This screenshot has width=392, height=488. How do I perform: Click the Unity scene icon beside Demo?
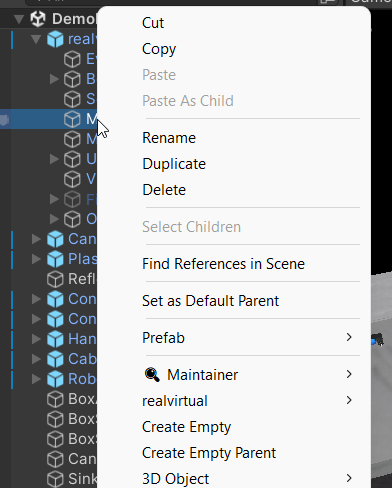pos(38,19)
